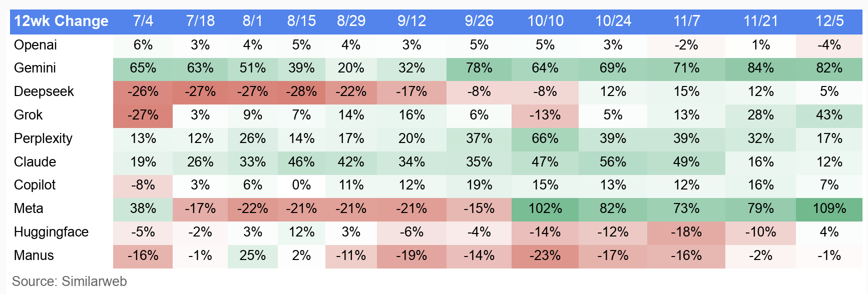Click Copilot's 0% cell
Image resolution: width=868 pixels, height=294 pixels.
pos(301,185)
